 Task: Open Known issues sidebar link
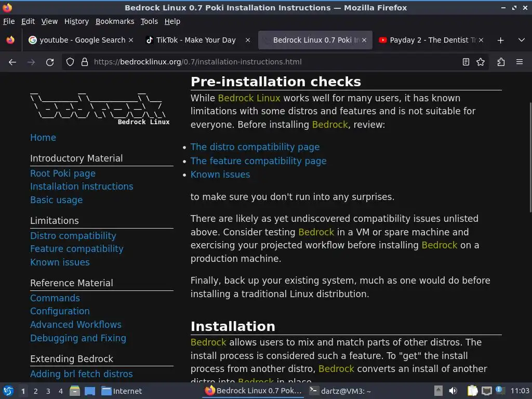tap(60, 262)
